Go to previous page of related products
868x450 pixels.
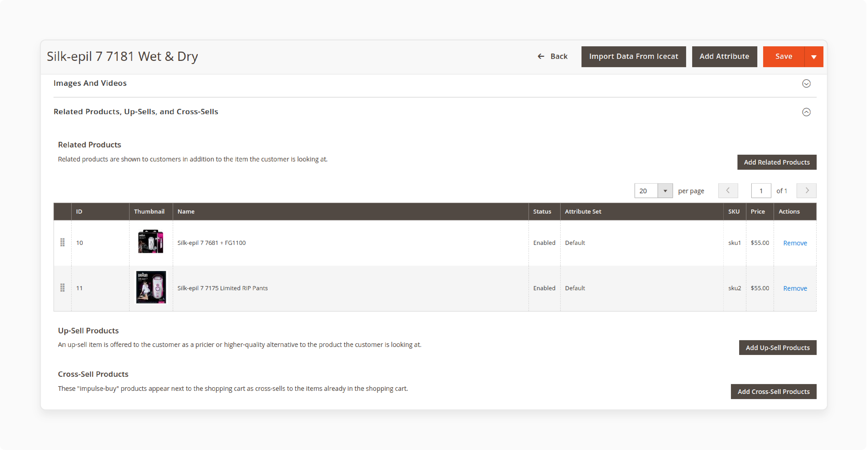click(x=728, y=191)
